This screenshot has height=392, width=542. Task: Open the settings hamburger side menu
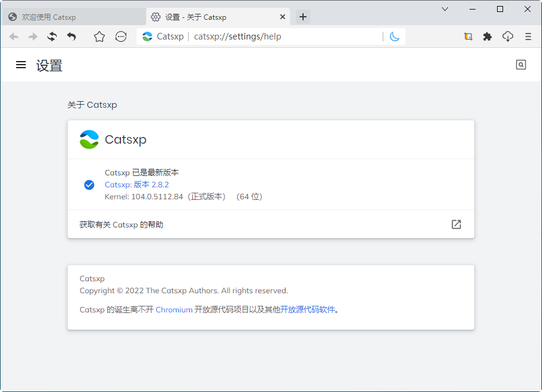(x=21, y=65)
